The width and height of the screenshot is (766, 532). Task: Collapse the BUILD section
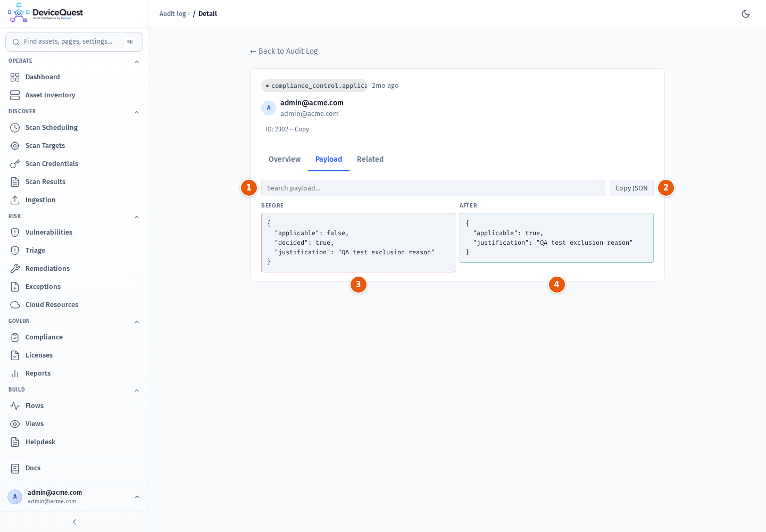coord(137,390)
